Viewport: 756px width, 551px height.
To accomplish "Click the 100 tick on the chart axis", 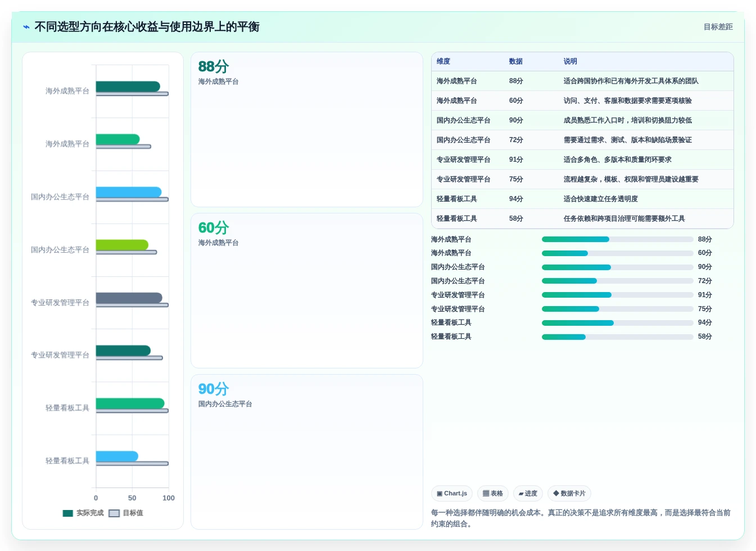I will (x=169, y=498).
